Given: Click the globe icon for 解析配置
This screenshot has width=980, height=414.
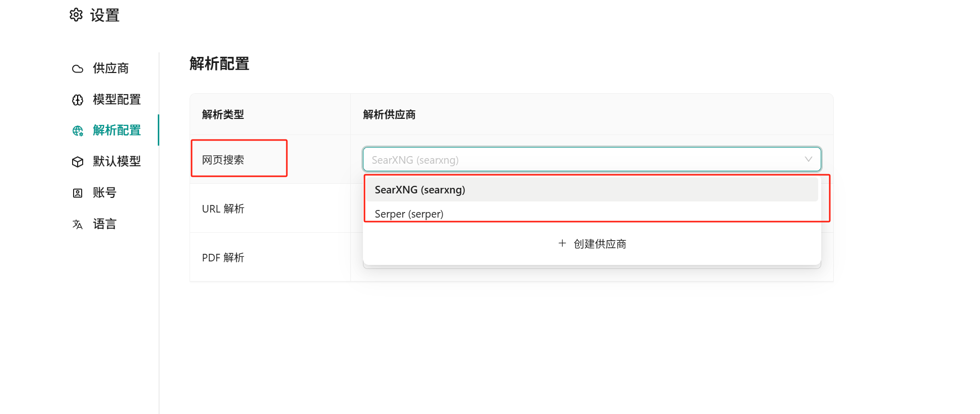Looking at the screenshot, I should pos(78,131).
